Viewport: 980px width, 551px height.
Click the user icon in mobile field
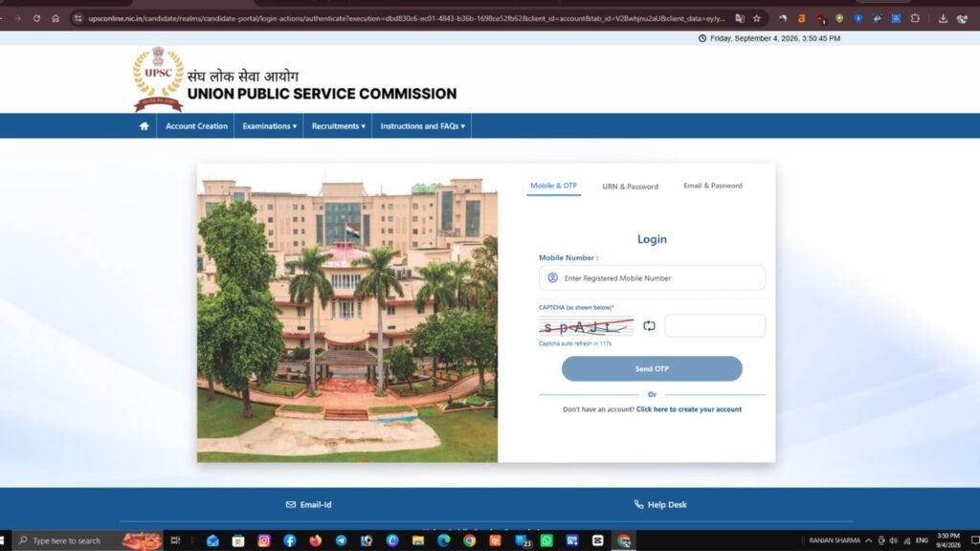pyautogui.click(x=552, y=278)
